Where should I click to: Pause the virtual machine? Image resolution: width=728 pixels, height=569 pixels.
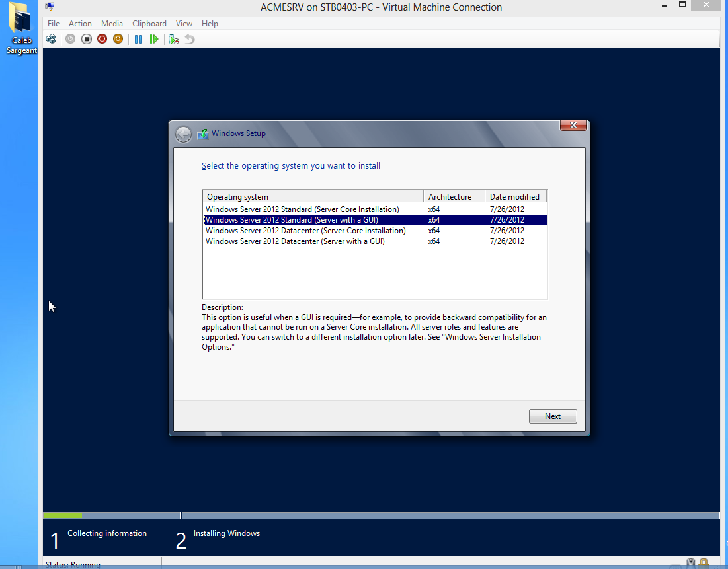coord(138,39)
